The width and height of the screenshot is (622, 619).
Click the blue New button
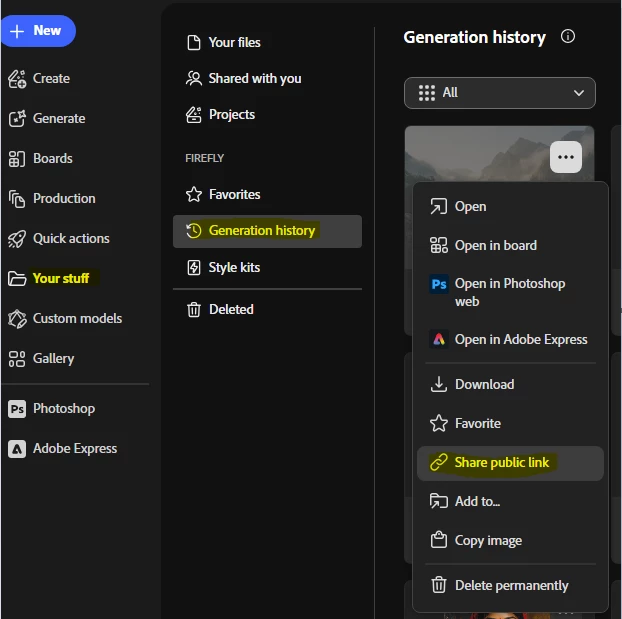coord(38,31)
